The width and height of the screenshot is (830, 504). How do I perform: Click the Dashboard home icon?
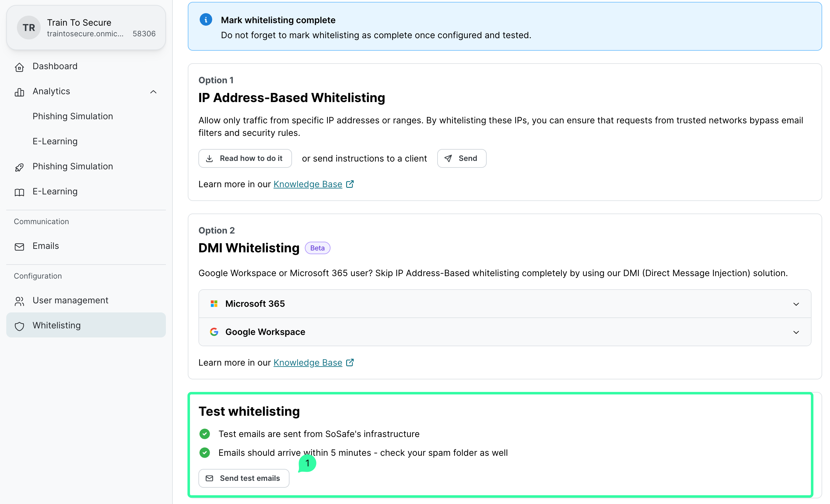point(19,67)
